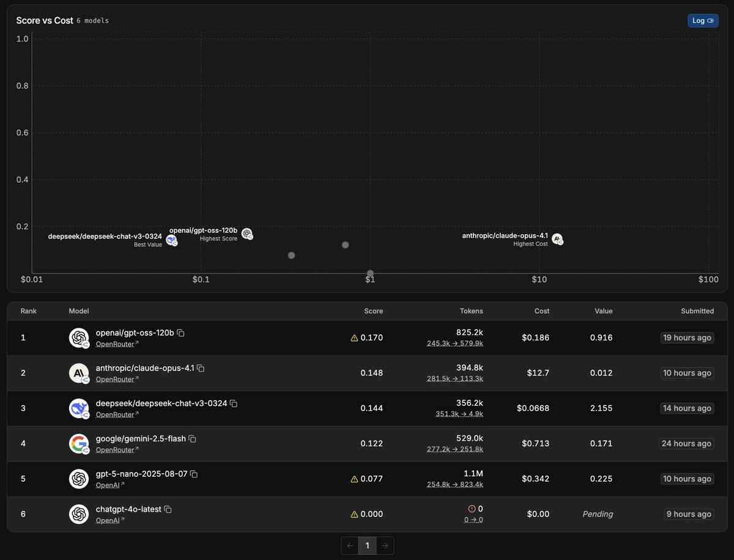The image size is (734, 560).
Task: Click the token breakdown '245.3k → 579.9k'
Action: 454,344
